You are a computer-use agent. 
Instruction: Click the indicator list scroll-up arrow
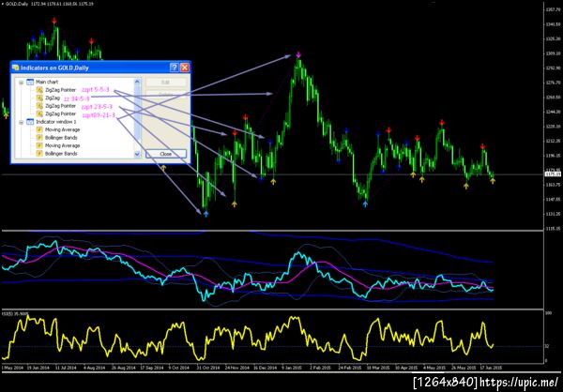(137, 82)
